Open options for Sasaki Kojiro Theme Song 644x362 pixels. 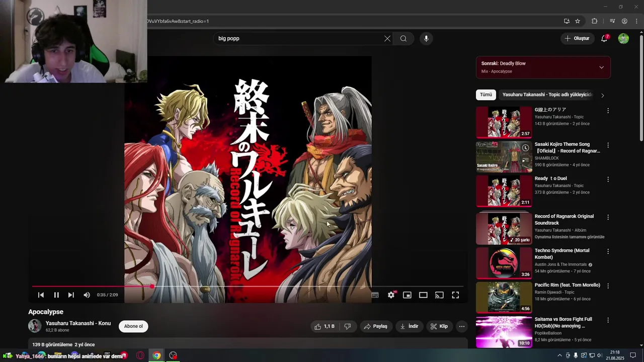click(x=608, y=145)
